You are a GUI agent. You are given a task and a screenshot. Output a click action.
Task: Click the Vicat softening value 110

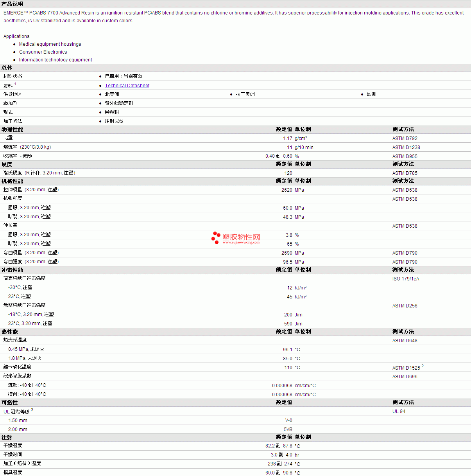pos(288,368)
